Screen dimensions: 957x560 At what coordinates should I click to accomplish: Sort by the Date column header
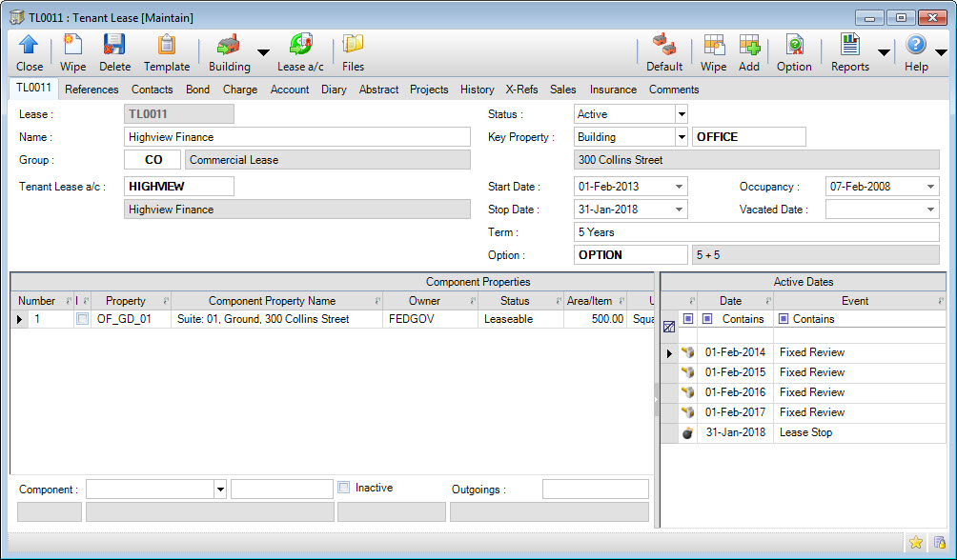coord(736,301)
